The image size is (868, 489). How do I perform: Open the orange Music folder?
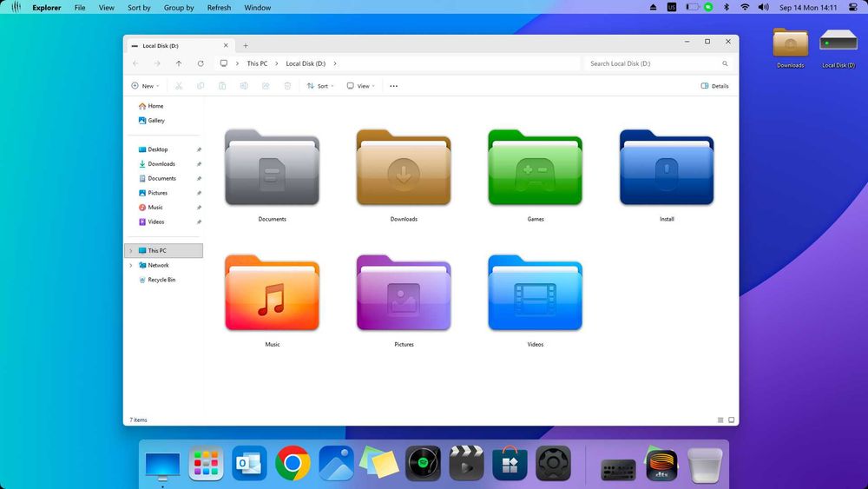pos(272,293)
